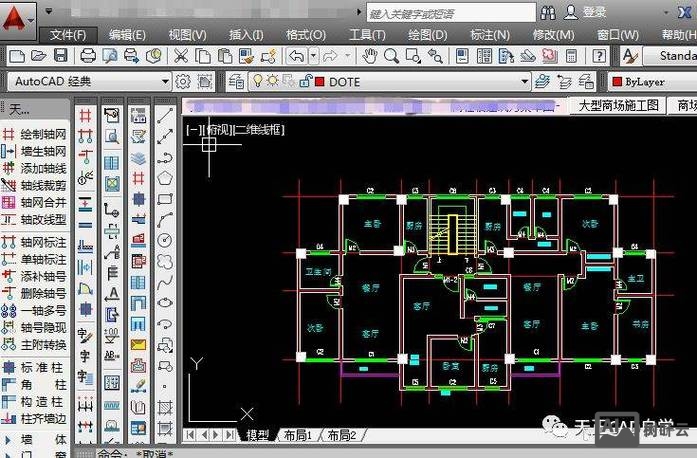
Task: Click the Print icon in the toolbar
Action: tap(88, 56)
